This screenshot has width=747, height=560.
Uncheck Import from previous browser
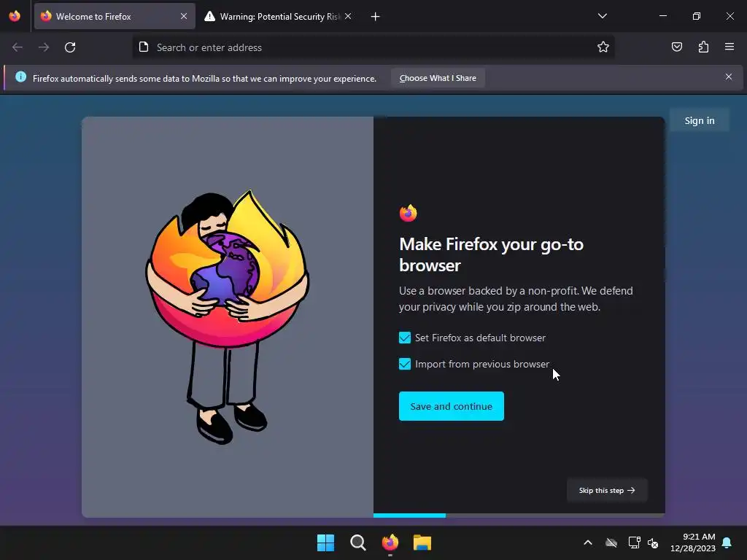(404, 364)
